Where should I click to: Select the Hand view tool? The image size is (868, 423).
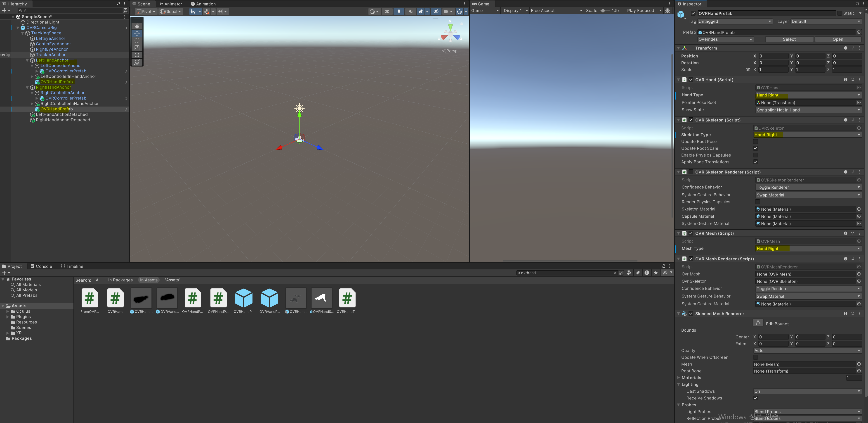click(137, 26)
